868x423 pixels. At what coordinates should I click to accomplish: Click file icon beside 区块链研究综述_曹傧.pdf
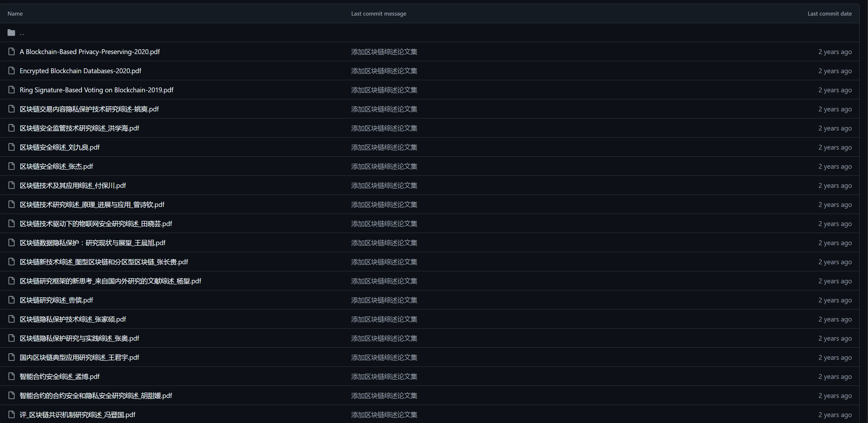pyautogui.click(x=12, y=300)
